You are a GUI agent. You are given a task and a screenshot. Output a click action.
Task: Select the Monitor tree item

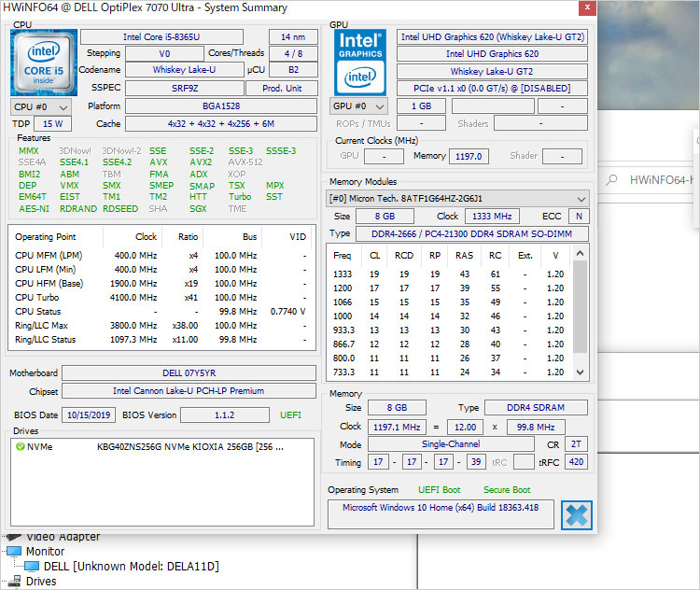point(45,551)
